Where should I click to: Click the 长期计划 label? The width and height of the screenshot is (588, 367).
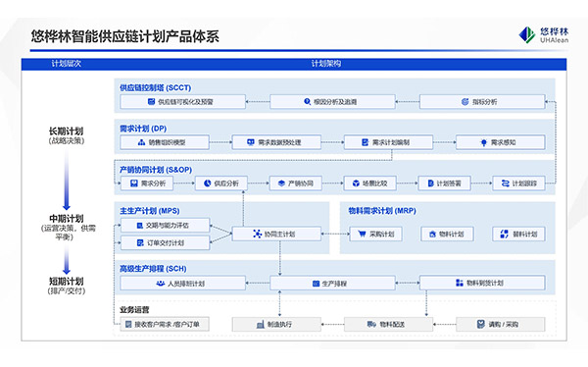(66, 131)
